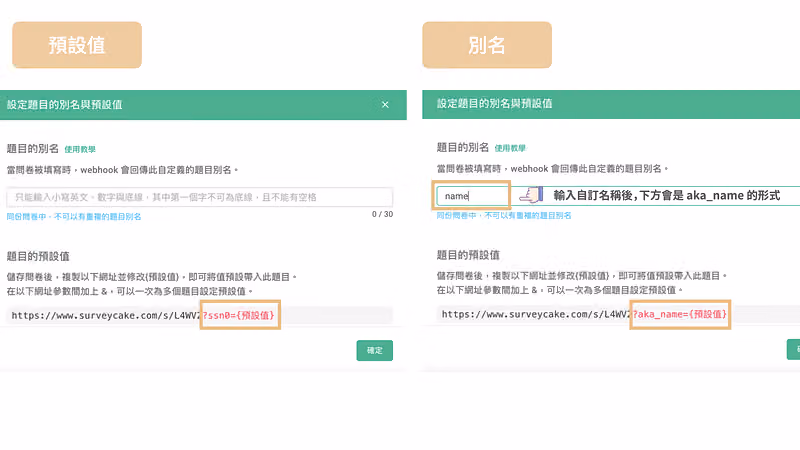Click the surveycake URL in right dialog
Screen dimensions: 800x450
[536, 314]
